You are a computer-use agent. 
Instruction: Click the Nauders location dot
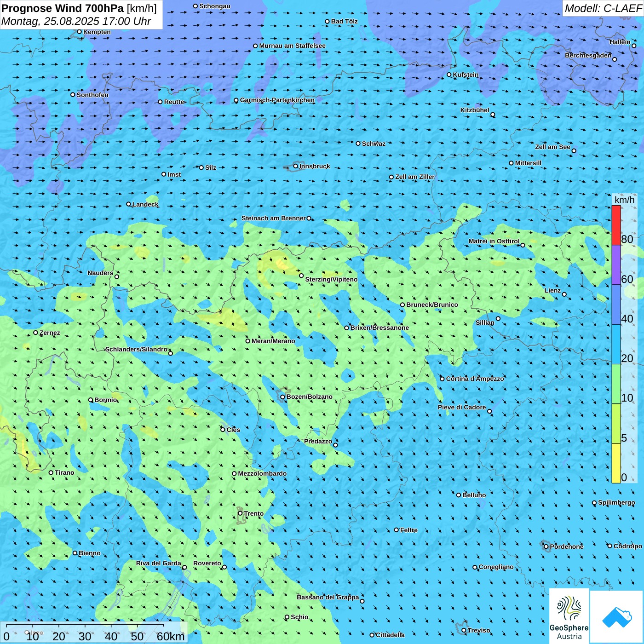point(117,276)
